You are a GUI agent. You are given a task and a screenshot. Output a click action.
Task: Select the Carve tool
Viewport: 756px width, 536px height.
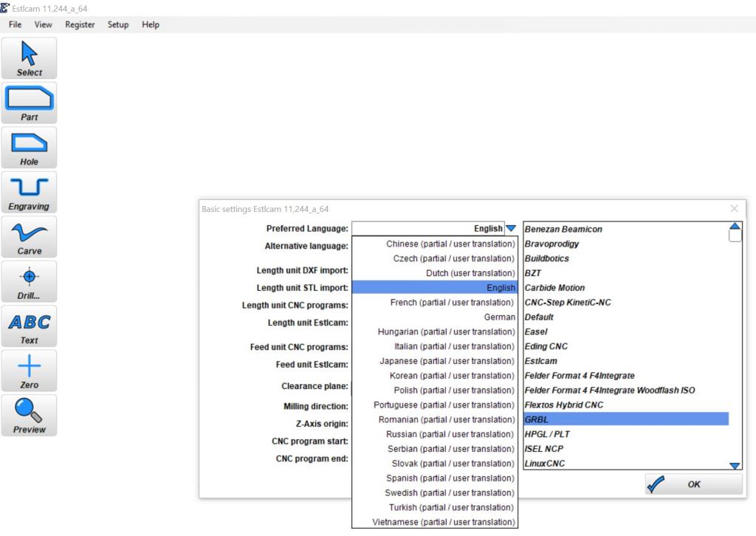pyautogui.click(x=30, y=236)
